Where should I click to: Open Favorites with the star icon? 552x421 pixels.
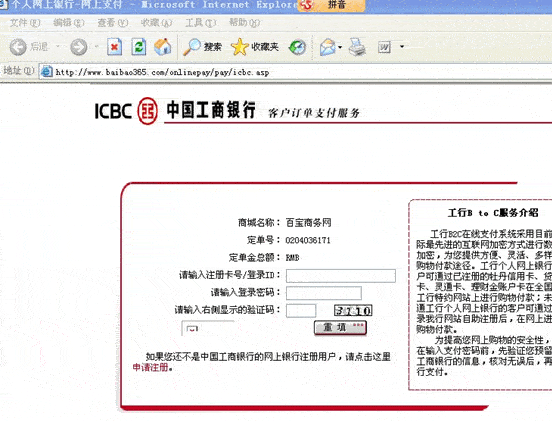255,47
